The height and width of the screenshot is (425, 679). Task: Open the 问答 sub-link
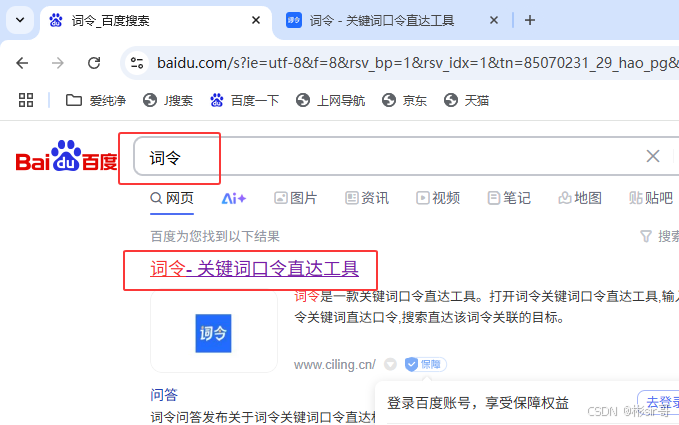pos(164,395)
